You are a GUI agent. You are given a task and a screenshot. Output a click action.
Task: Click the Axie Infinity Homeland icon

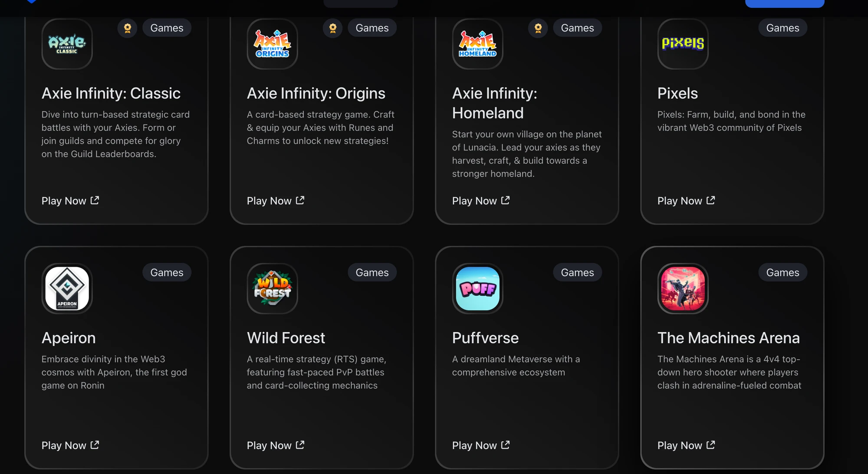(x=477, y=43)
